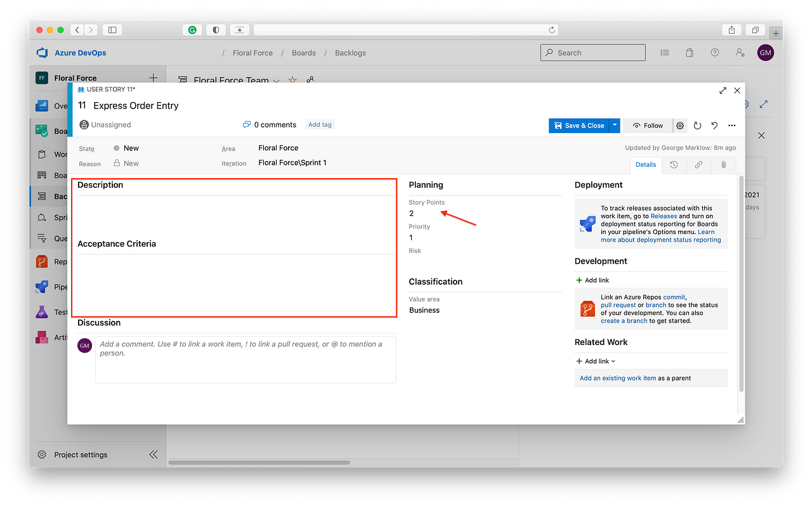Star Floral Force Team as favorite
This screenshot has width=812, height=506.
click(x=292, y=81)
